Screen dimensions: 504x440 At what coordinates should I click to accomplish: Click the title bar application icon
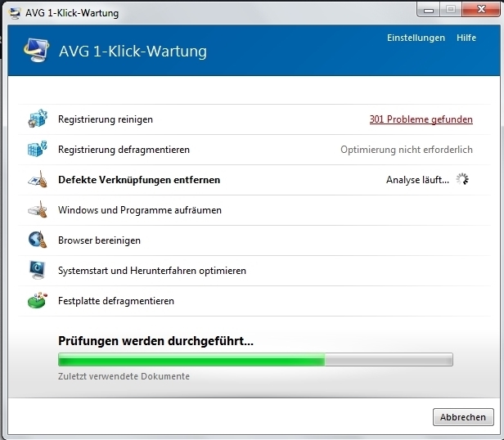coord(15,13)
